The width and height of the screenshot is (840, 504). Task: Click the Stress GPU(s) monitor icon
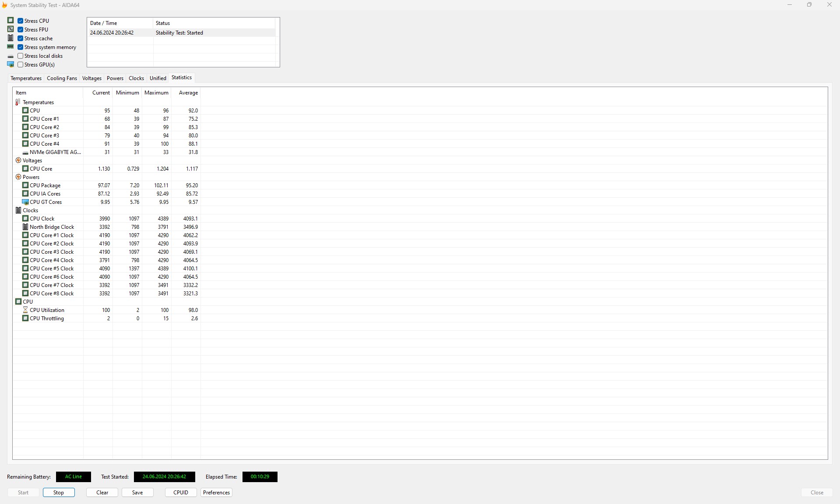[11, 64]
